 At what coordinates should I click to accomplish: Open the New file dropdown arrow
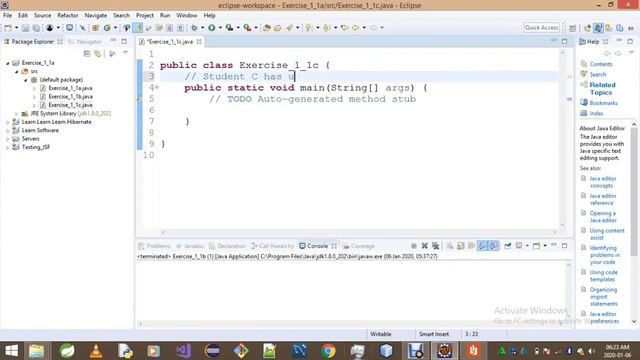16,28
